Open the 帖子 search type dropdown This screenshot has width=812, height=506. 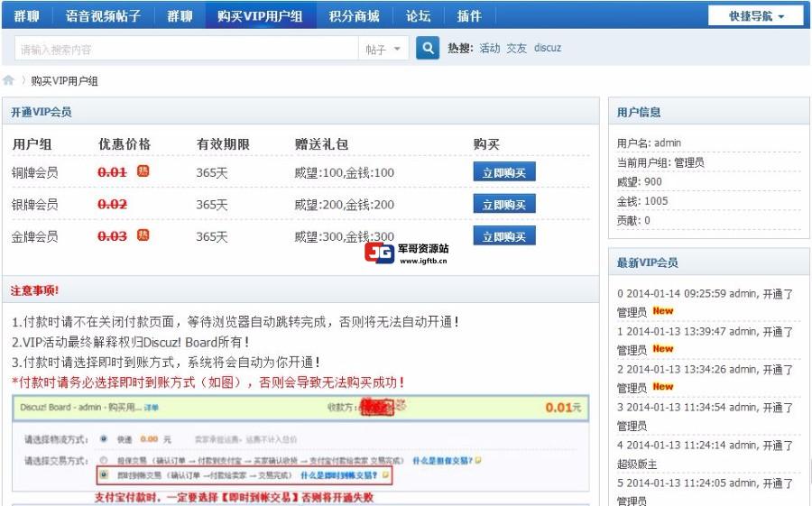tap(383, 50)
